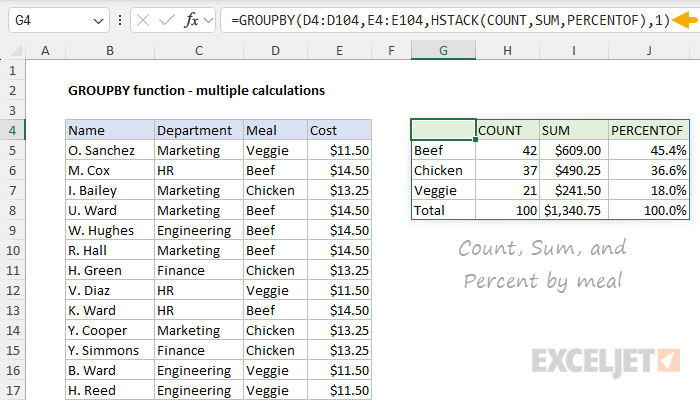Select the 'PERCENTOF' header cell

(649, 130)
